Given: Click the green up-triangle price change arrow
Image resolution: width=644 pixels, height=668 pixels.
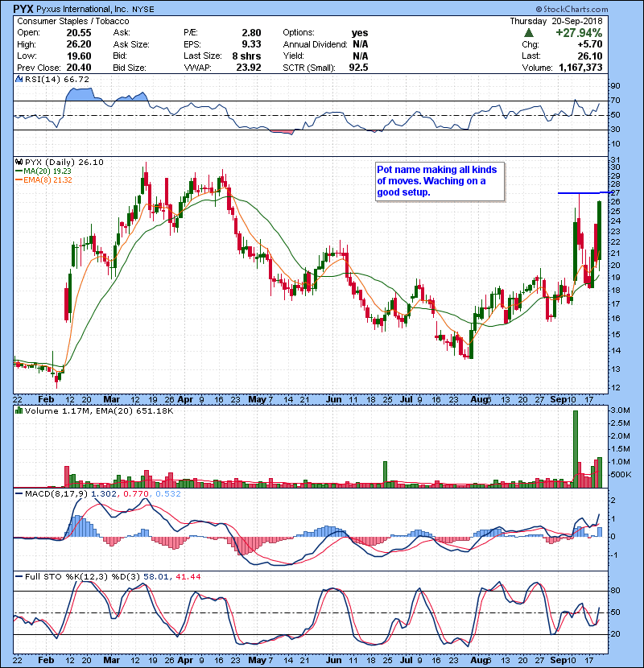Looking at the screenshot, I should [x=529, y=33].
